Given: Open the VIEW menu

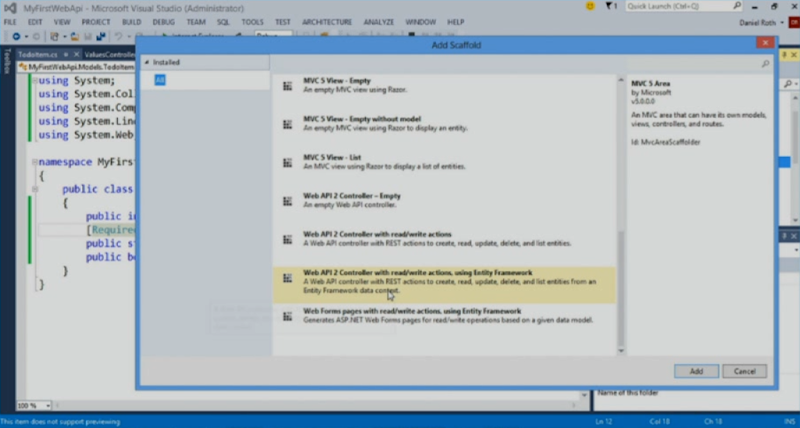Looking at the screenshot, I should [x=62, y=22].
